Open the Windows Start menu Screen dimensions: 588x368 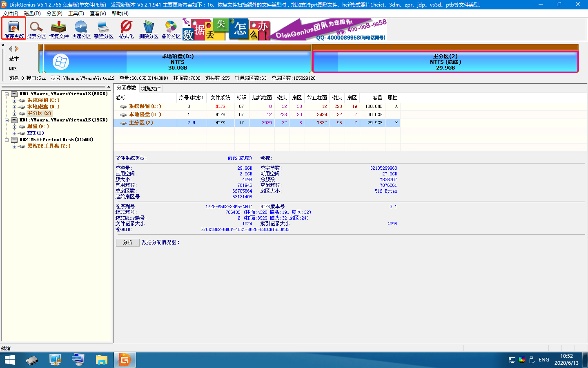tap(9, 360)
